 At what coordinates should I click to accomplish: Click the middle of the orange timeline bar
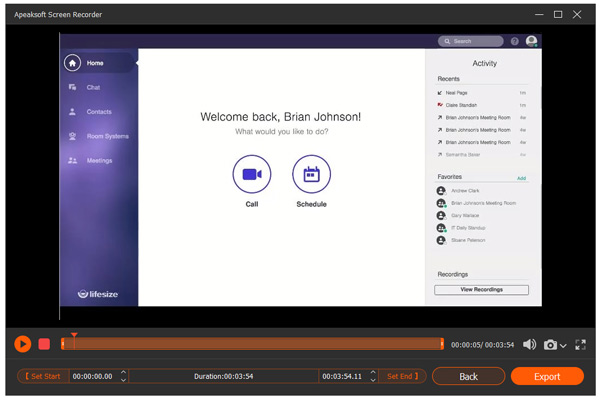253,344
